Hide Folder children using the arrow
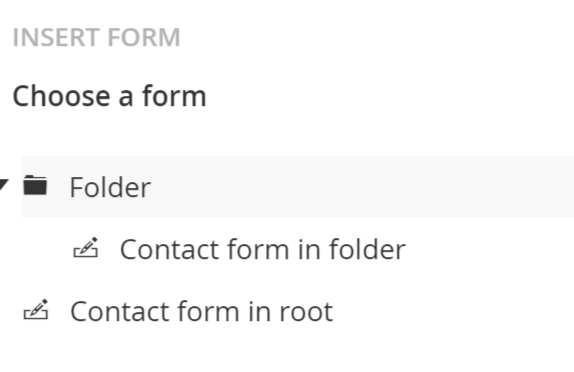The image size is (574, 372). tap(4, 185)
